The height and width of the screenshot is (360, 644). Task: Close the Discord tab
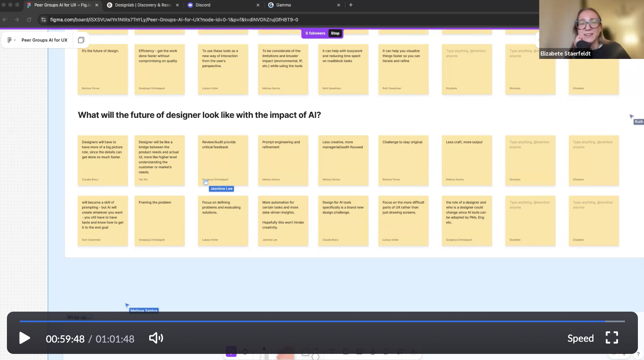click(258, 5)
